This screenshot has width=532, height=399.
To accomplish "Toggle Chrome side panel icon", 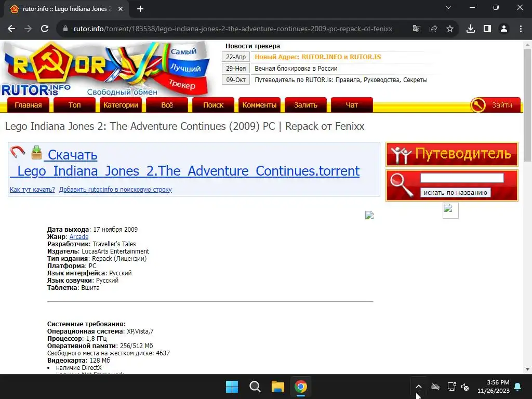I will tap(487, 29).
